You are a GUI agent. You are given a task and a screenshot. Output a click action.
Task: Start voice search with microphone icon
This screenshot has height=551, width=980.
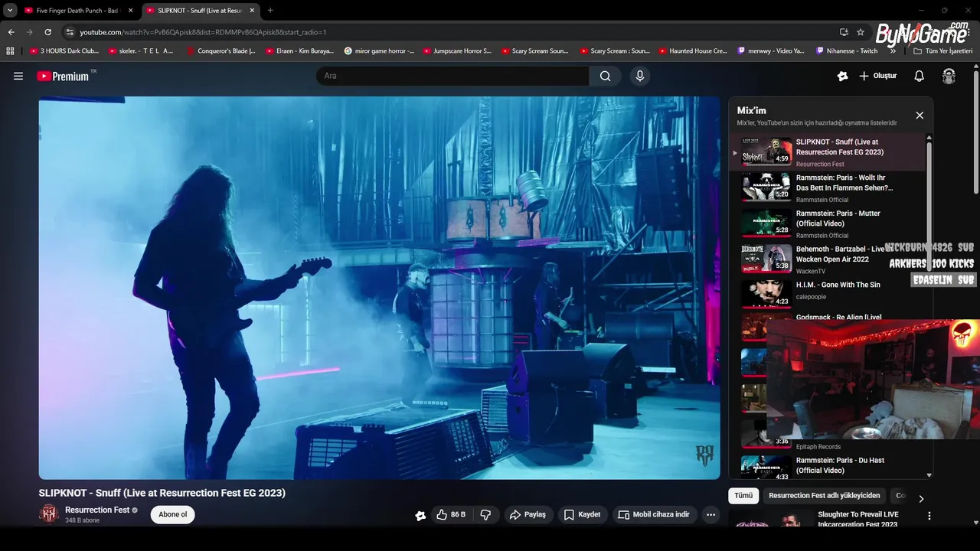pyautogui.click(x=640, y=76)
